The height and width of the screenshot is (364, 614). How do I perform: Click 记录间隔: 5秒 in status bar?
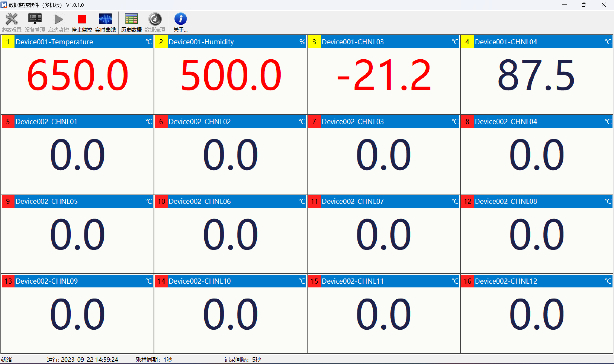coord(242,360)
